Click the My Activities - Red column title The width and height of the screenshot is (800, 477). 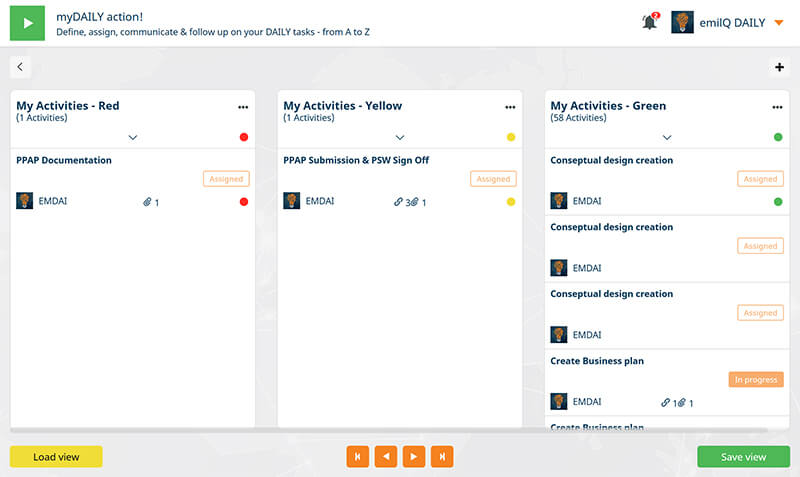pyautogui.click(x=68, y=106)
